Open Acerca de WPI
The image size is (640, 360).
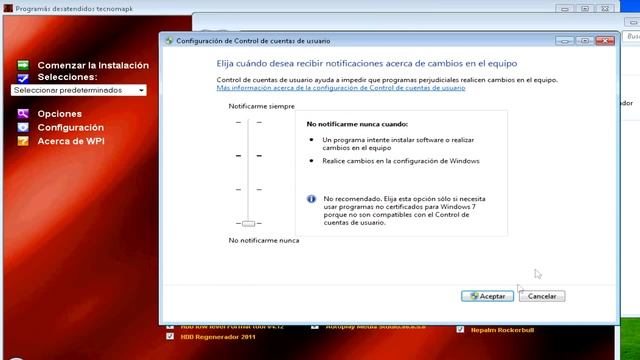coord(71,141)
